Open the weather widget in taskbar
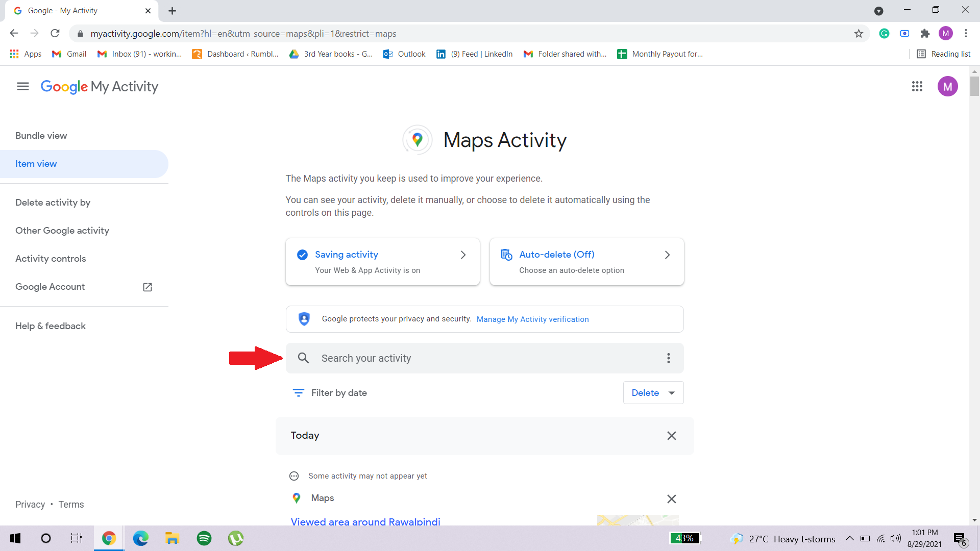Image resolution: width=980 pixels, height=551 pixels. point(783,539)
